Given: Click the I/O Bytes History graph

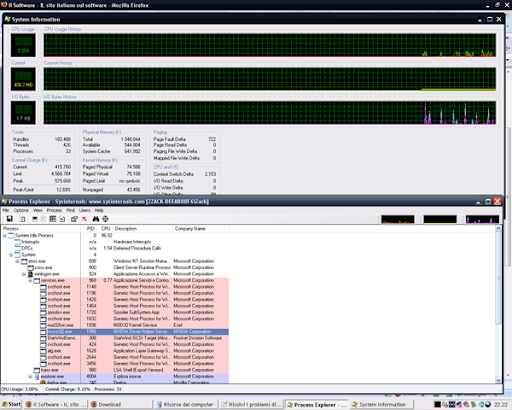Looking at the screenshot, I should 270,113.
